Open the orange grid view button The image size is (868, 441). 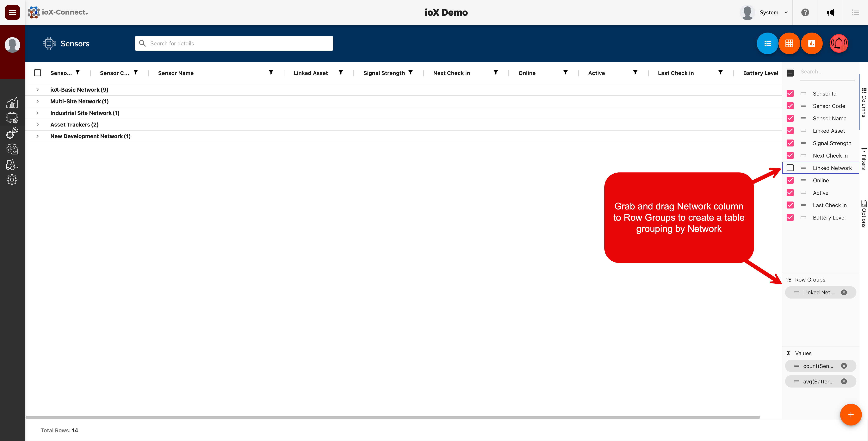pos(789,43)
